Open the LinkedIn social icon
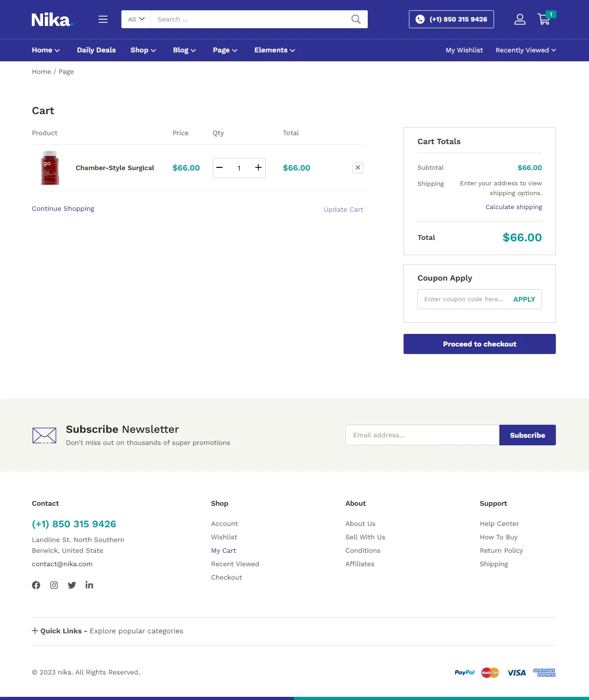Screen dimensions: 589x700 click(x=89, y=585)
